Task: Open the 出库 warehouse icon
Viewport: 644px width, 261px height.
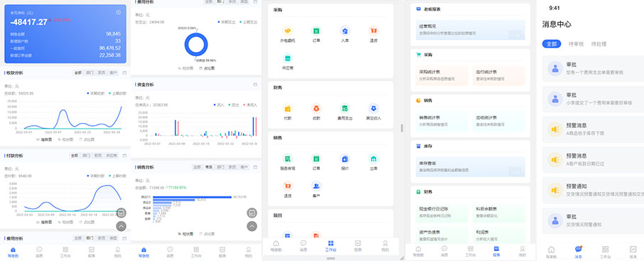Action: (x=373, y=159)
